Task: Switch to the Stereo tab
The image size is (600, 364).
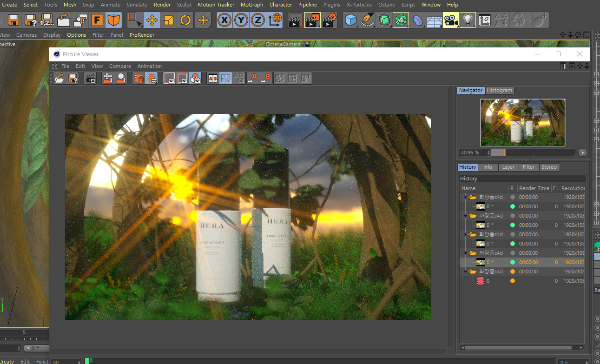Action: click(549, 167)
